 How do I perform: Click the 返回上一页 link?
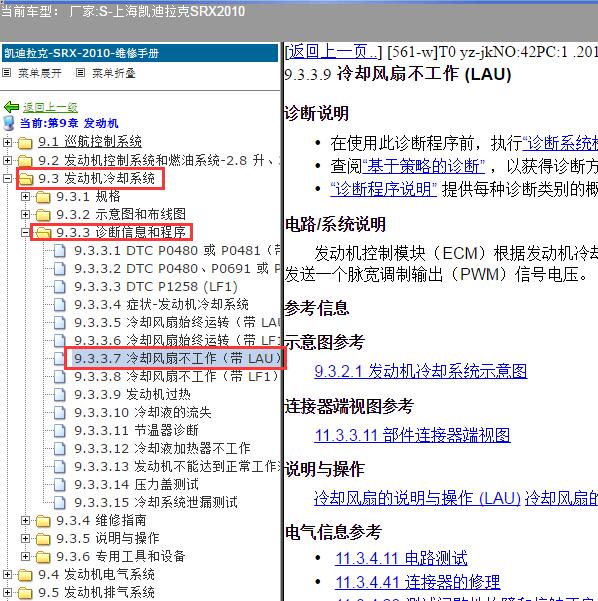pos(332,51)
